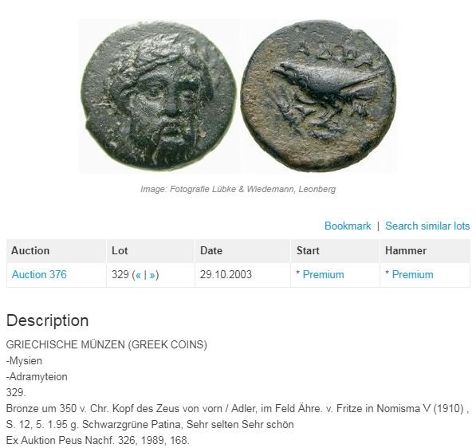Click the Mysien category line
Image resolution: width=476 pixels, height=448 pixels.
24,361
